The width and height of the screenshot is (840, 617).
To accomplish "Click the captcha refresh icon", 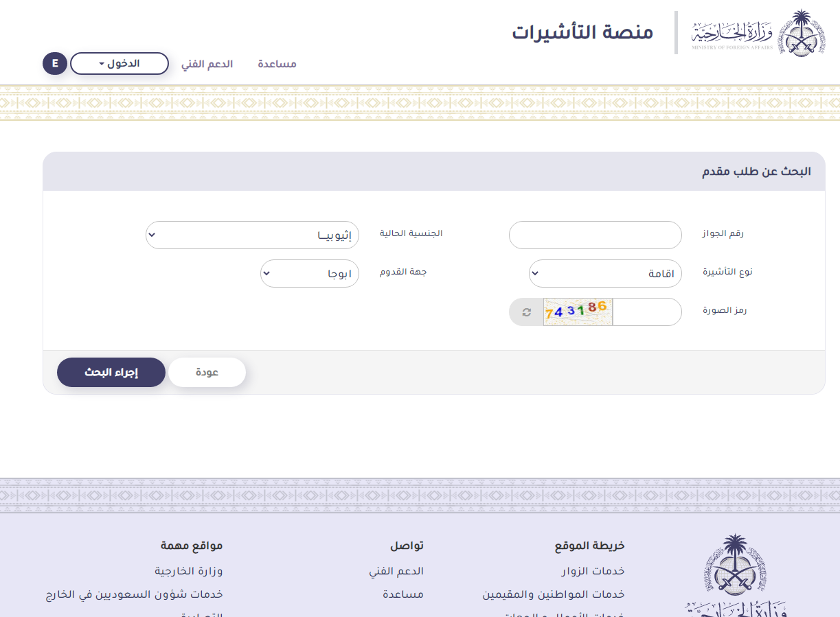I will point(526,312).
